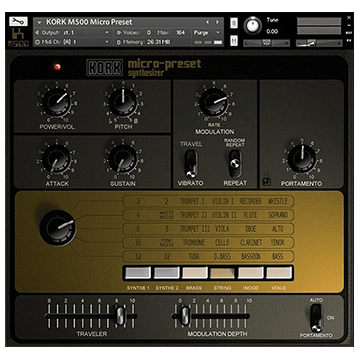Click the AUX button in header

click(349, 33)
